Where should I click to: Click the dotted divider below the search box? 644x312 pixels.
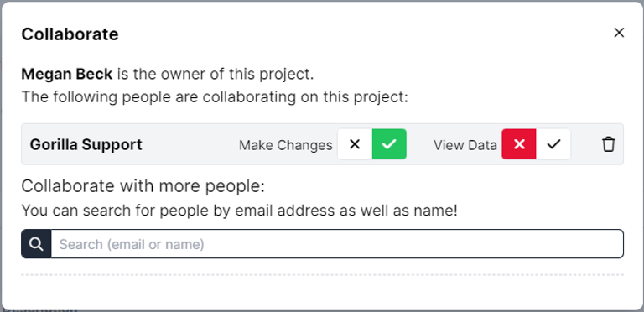[x=322, y=274]
